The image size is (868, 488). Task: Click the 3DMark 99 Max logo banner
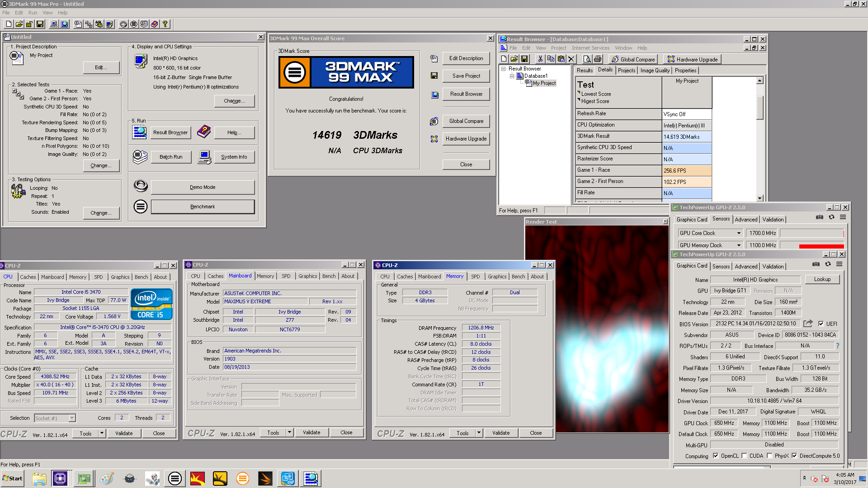346,72
